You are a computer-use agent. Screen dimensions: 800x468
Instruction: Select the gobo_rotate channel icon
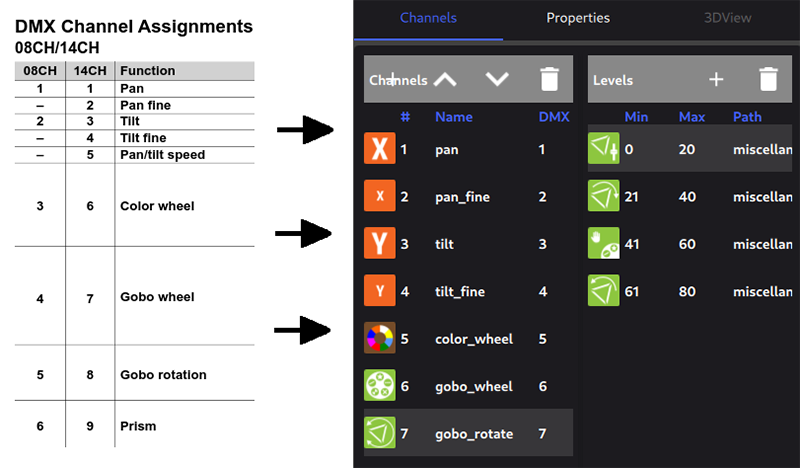(x=380, y=433)
